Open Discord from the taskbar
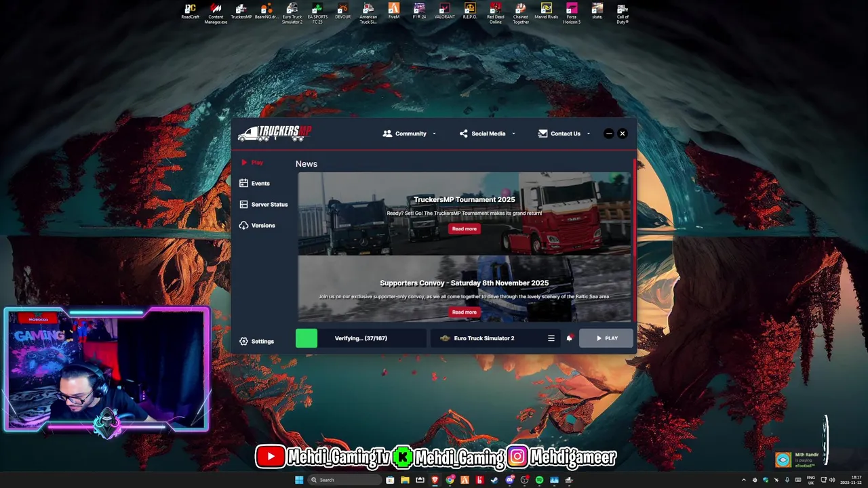Image resolution: width=868 pixels, height=488 pixels. 509,480
